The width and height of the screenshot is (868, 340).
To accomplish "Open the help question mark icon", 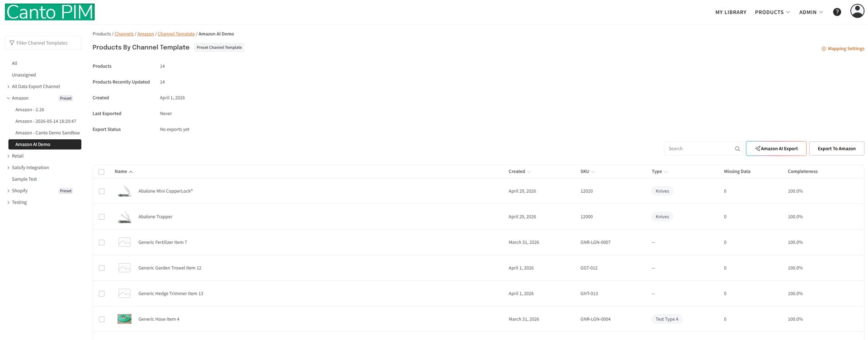I will 837,12.
